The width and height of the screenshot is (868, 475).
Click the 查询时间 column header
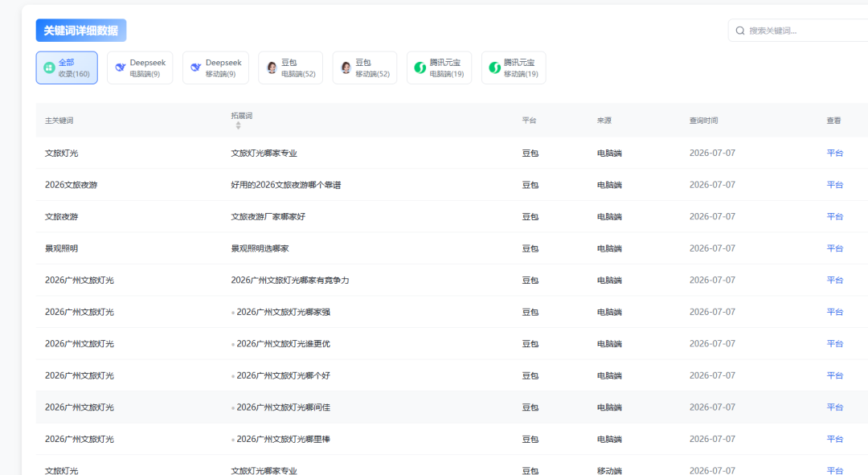pos(703,120)
